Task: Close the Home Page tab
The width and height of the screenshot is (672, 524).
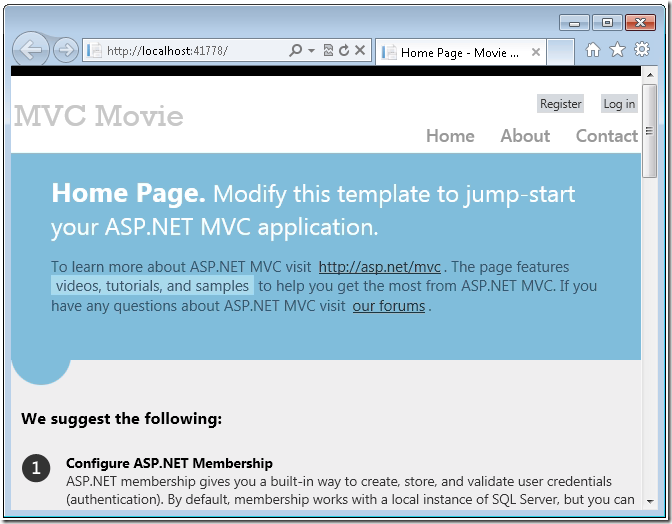Action: pos(536,52)
